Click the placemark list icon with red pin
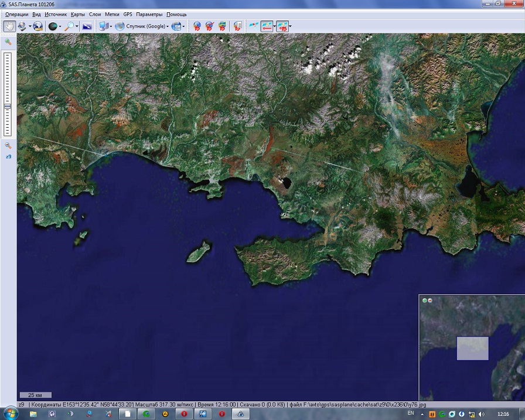Screen dimensions: 525x420 coord(237,26)
